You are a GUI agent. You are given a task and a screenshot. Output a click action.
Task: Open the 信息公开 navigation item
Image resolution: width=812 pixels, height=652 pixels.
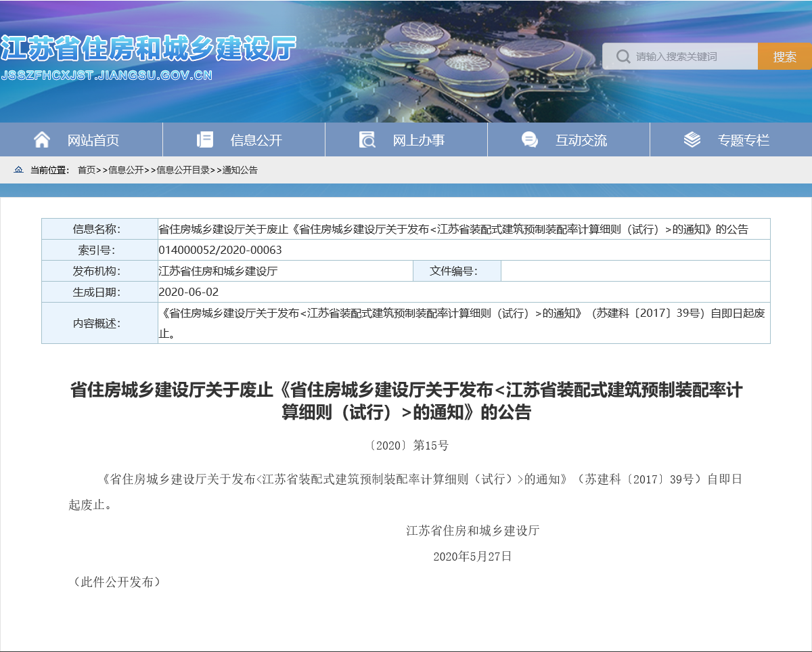click(x=256, y=140)
